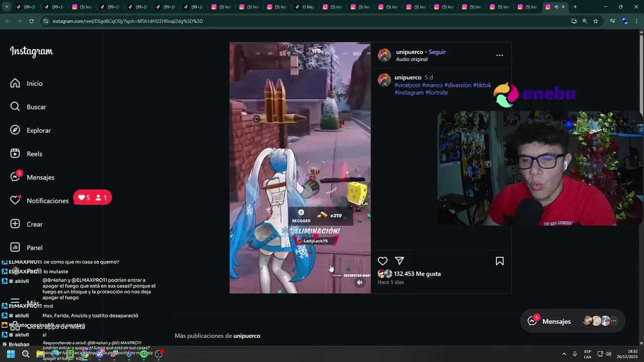Open Chrome profile avatar
This screenshot has height=362, width=644.
(x=625, y=21)
